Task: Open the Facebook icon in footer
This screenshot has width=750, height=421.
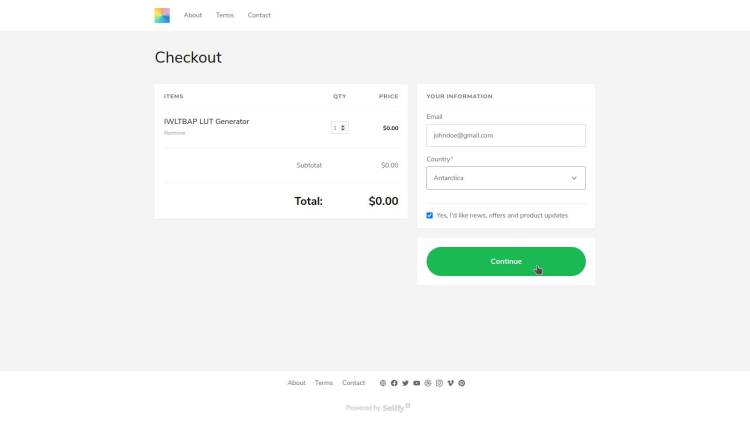Action: coord(394,383)
